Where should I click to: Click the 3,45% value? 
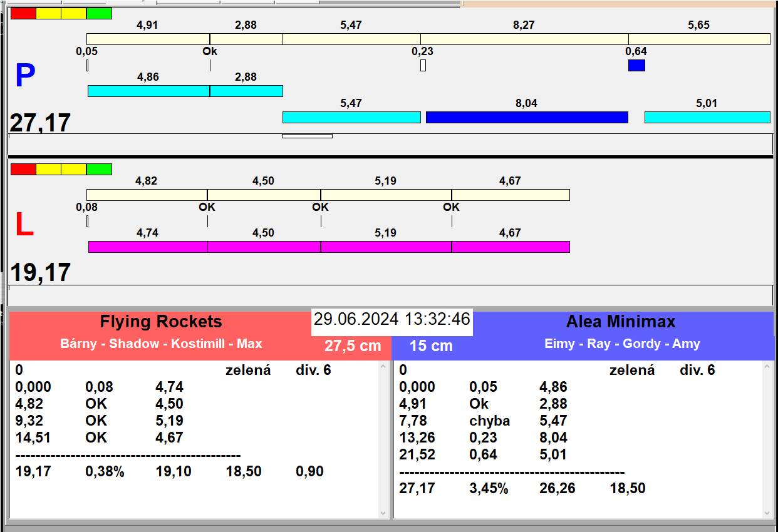tap(489, 488)
